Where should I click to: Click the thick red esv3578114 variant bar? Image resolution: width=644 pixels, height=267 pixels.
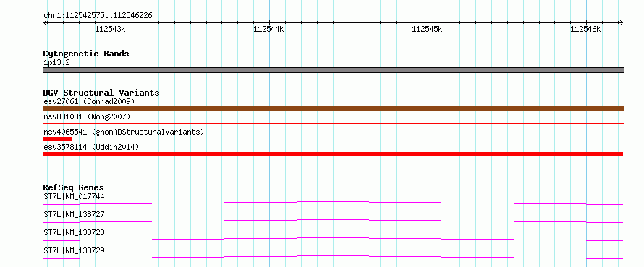(333, 154)
